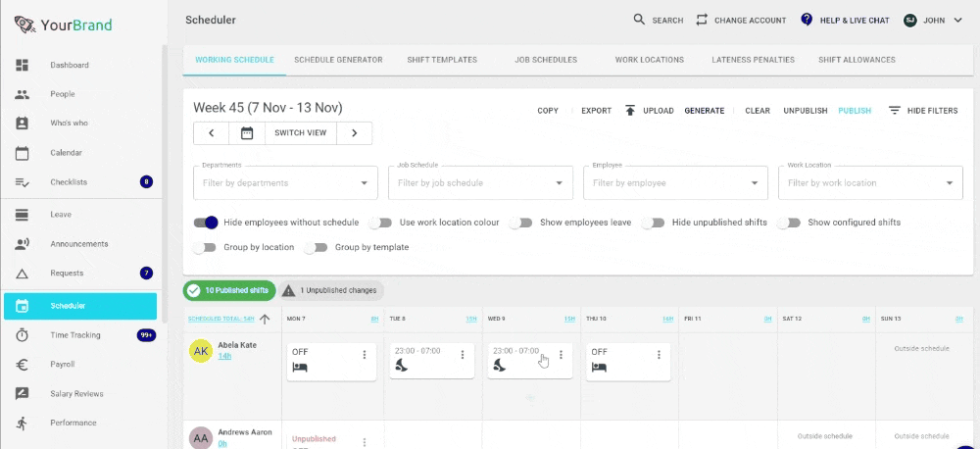Image resolution: width=980 pixels, height=449 pixels.
Task: Open options menu for Thursday OFF shift
Action: (659, 355)
